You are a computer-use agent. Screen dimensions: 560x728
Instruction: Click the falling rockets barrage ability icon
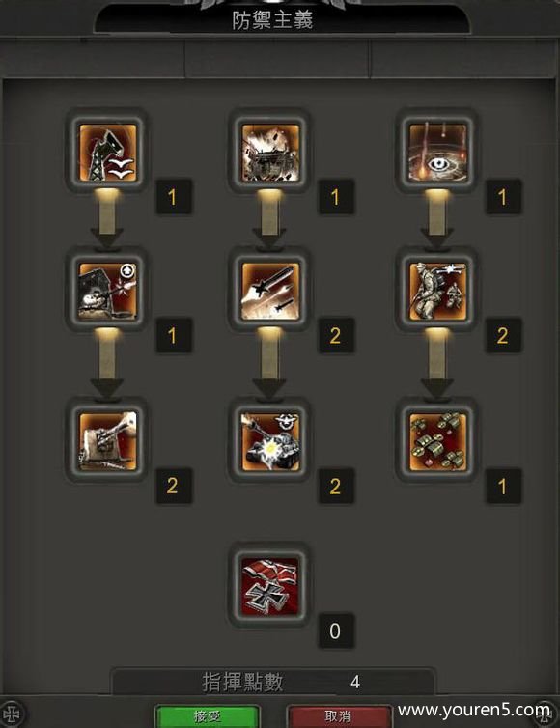click(x=270, y=291)
